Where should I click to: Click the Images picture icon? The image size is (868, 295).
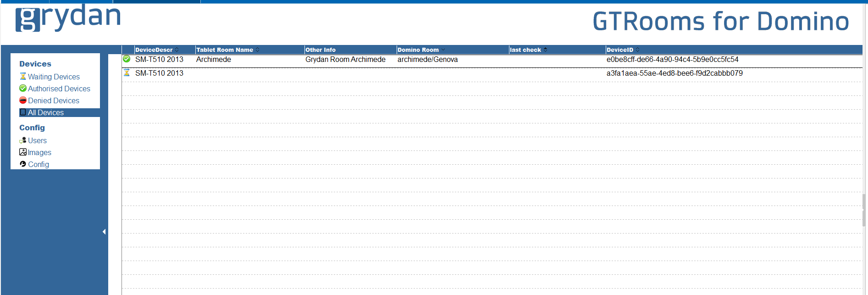point(23,152)
